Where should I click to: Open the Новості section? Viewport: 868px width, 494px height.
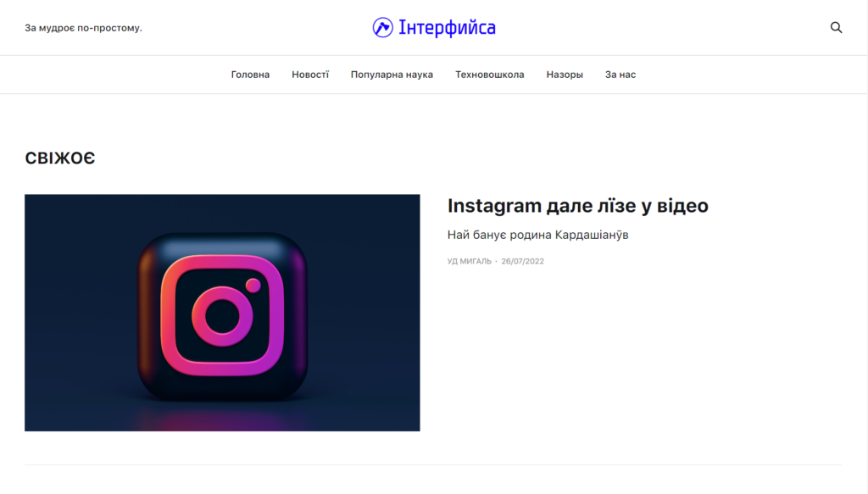[x=310, y=75]
